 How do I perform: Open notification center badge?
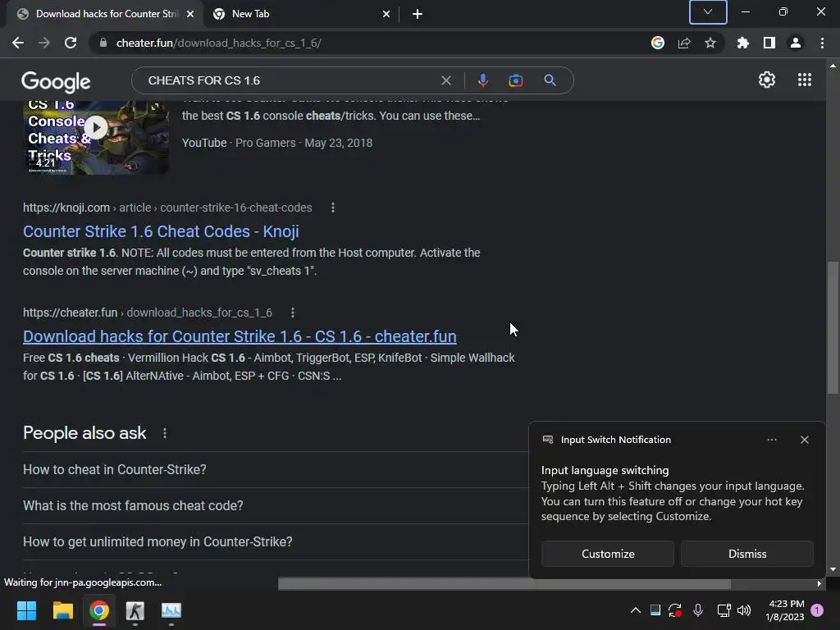pyautogui.click(x=817, y=609)
